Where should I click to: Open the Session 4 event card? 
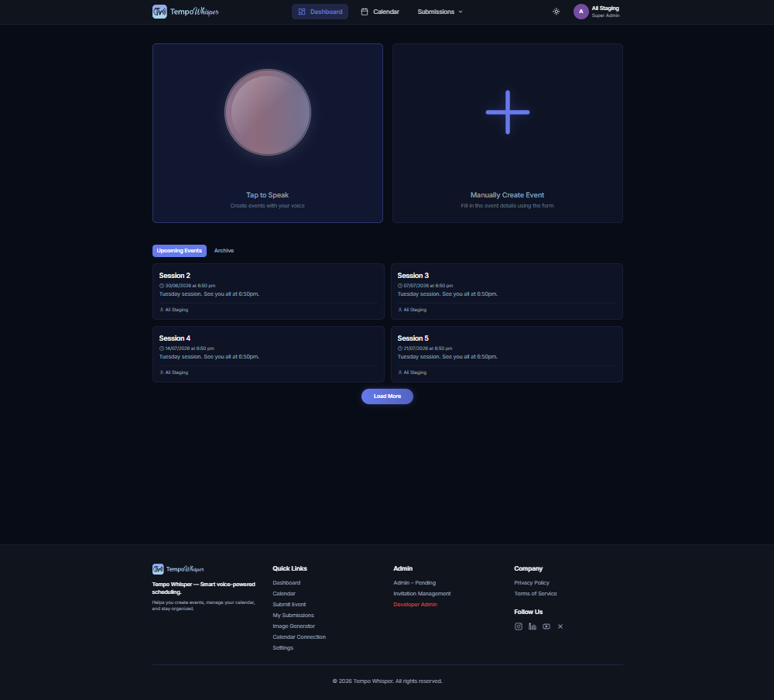pyautogui.click(x=268, y=354)
